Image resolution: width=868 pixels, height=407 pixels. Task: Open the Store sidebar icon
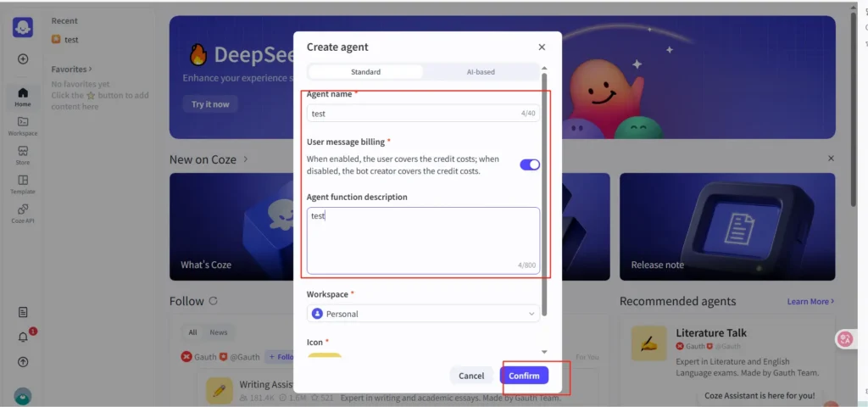pyautogui.click(x=23, y=154)
